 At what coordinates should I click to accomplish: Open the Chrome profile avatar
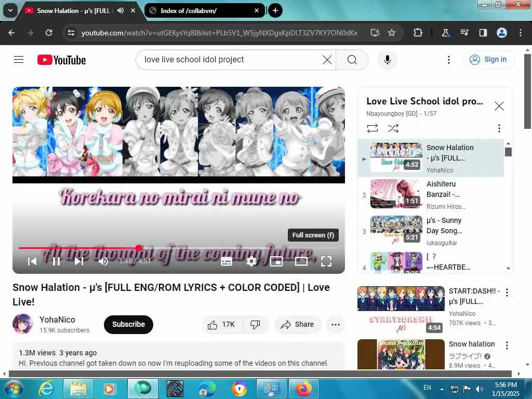click(x=502, y=33)
